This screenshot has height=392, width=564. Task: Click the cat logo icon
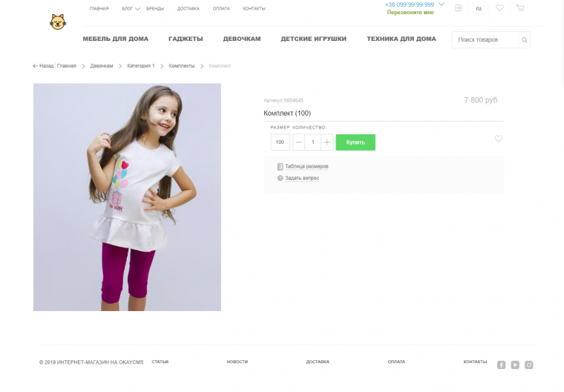(58, 22)
